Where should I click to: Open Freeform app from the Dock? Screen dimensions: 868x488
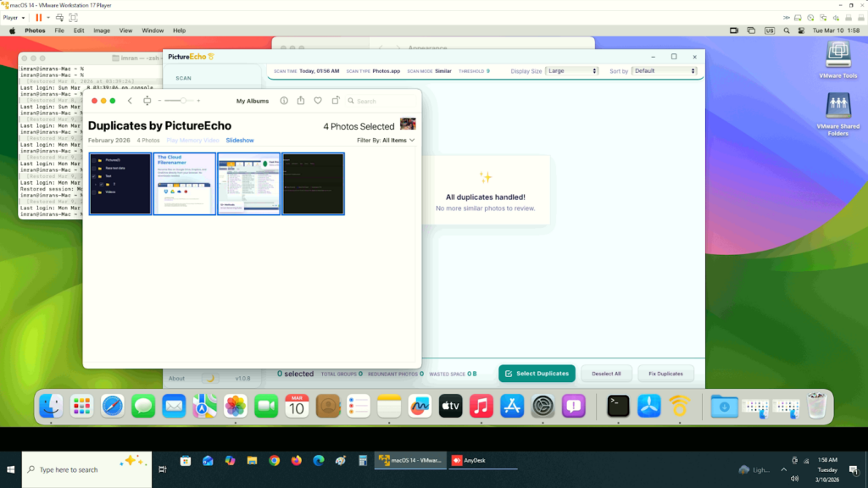click(420, 407)
